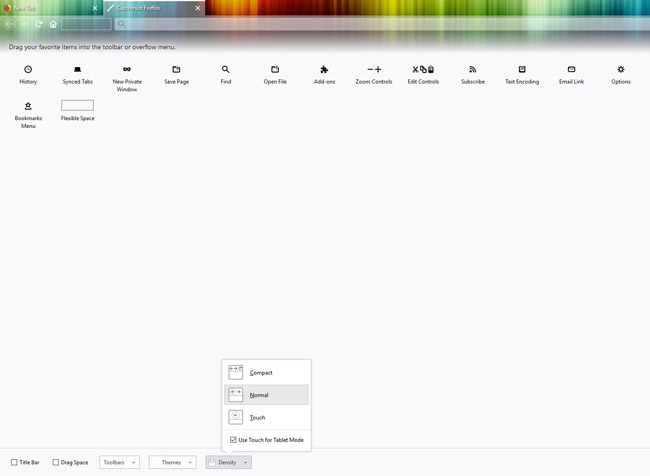Click the Save Page icon

pos(176,70)
